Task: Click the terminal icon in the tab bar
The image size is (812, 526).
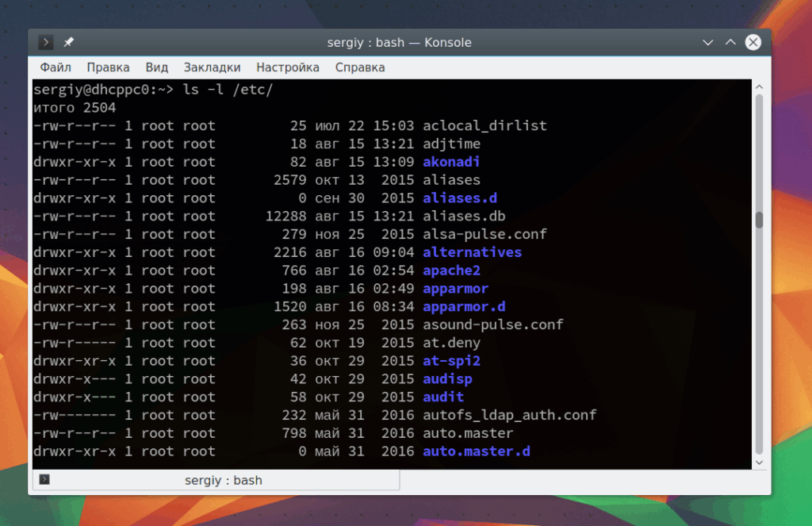Action: click(x=44, y=479)
